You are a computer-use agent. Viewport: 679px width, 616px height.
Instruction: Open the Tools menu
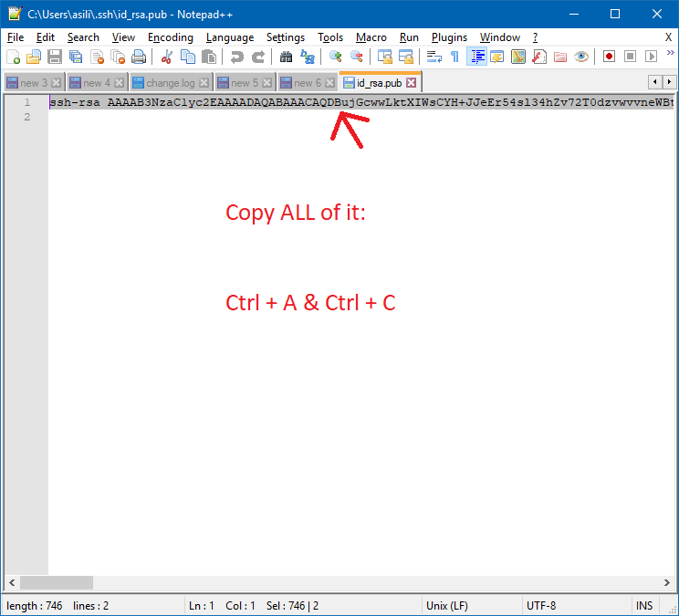pyautogui.click(x=330, y=37)
